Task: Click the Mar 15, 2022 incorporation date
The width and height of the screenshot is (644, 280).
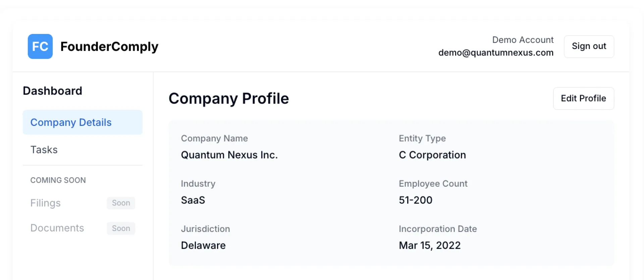Action: tap(430, 245)
